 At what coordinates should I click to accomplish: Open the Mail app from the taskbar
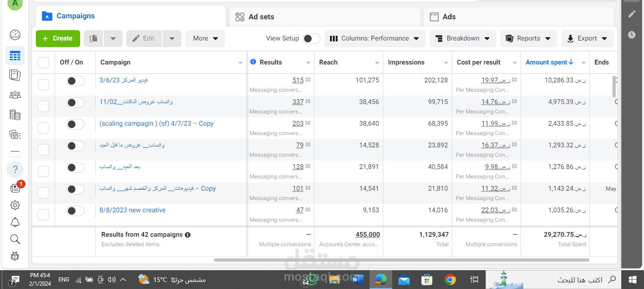(x=404, y=280)
